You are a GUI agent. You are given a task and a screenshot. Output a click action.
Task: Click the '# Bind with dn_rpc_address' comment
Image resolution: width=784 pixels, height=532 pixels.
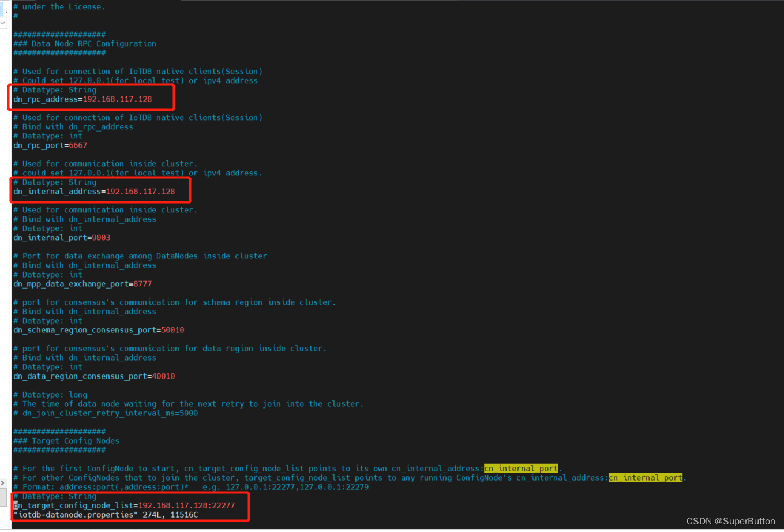(x=73, y=127)
